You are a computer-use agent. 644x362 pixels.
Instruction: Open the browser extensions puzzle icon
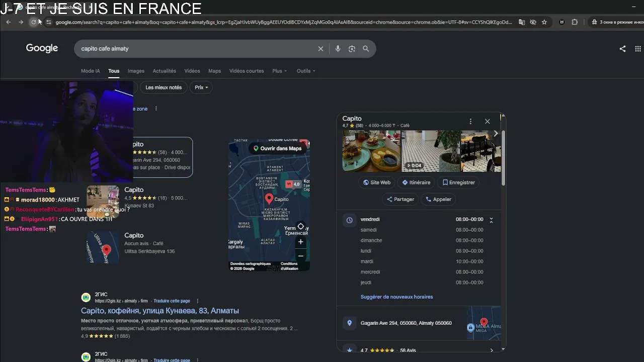tap(575, 22)
